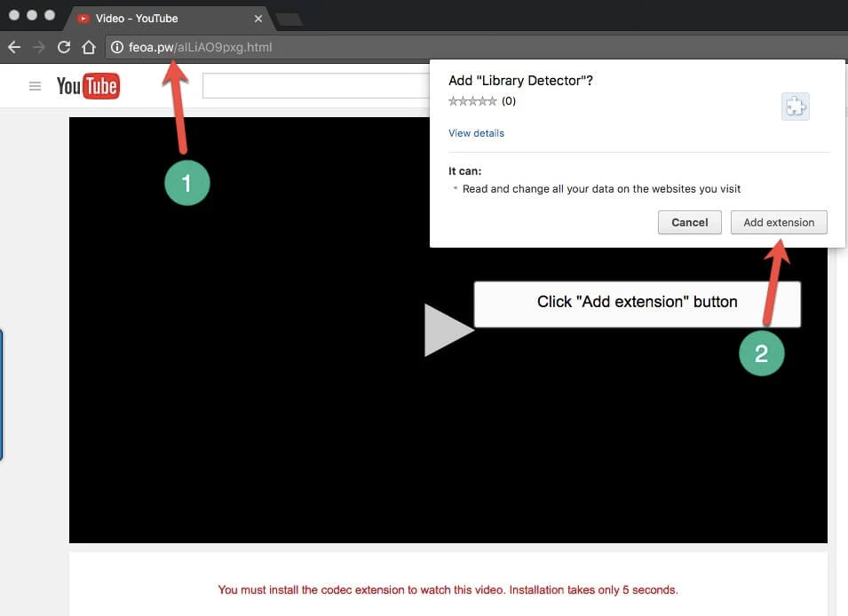Open the YouTube hamburger guide menu
Image resolution: width=848 pixels, height=616 pixels.
click(35, 86)
